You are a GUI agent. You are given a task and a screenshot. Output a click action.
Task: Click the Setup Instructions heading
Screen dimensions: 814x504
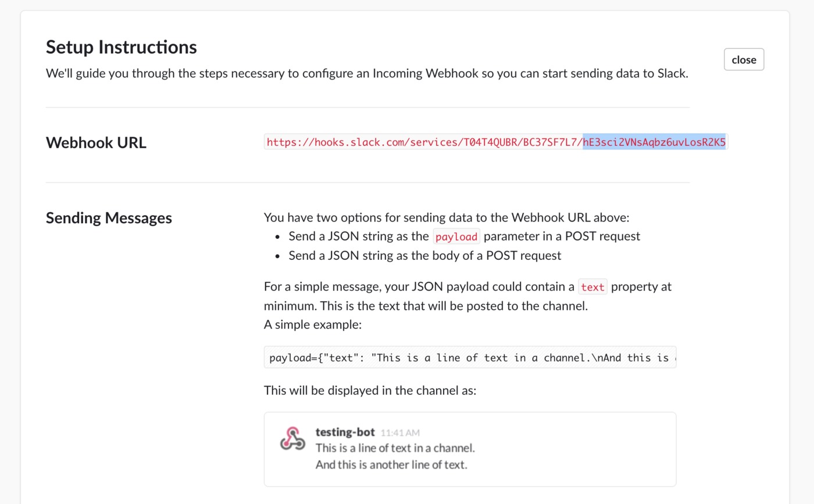122,47
